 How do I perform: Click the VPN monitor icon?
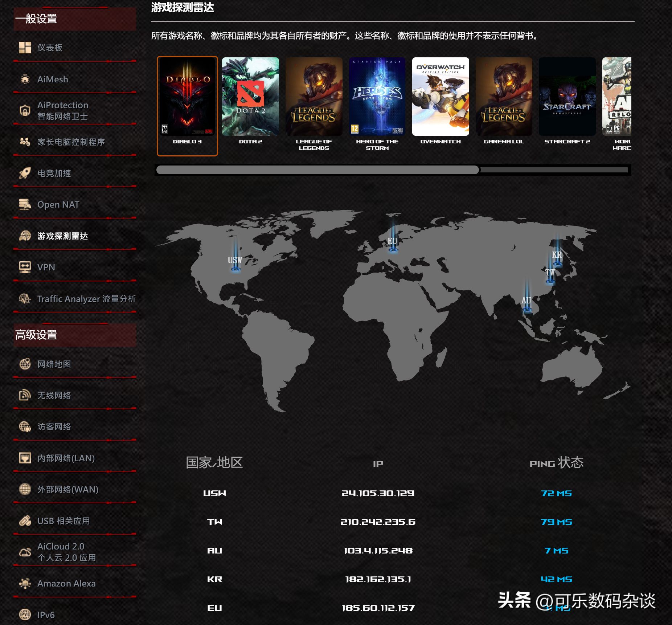(x=25, y=267)
